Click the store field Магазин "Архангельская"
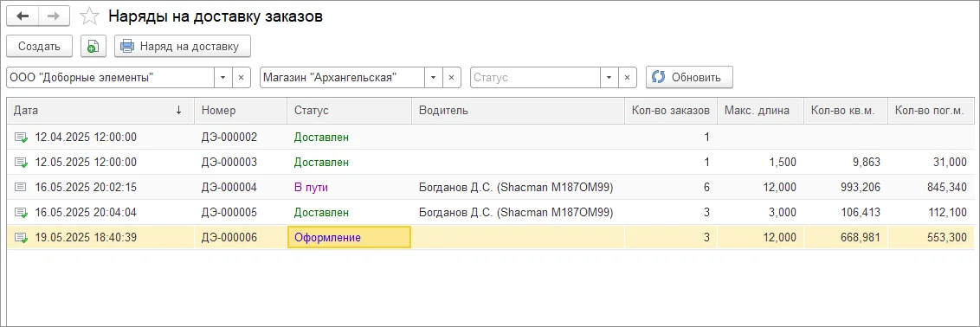The width and height of the screenshot is (980, 327). (343, 77)
